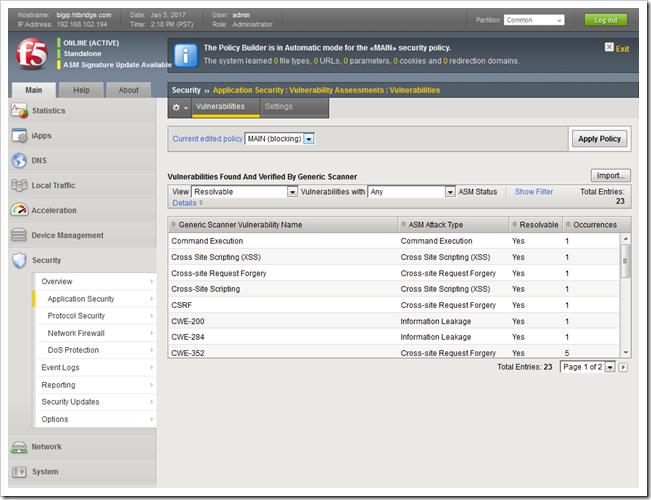Expand the Details section
Image resolution: width=651 pixels, height=500 pixels.
(188, 203)
